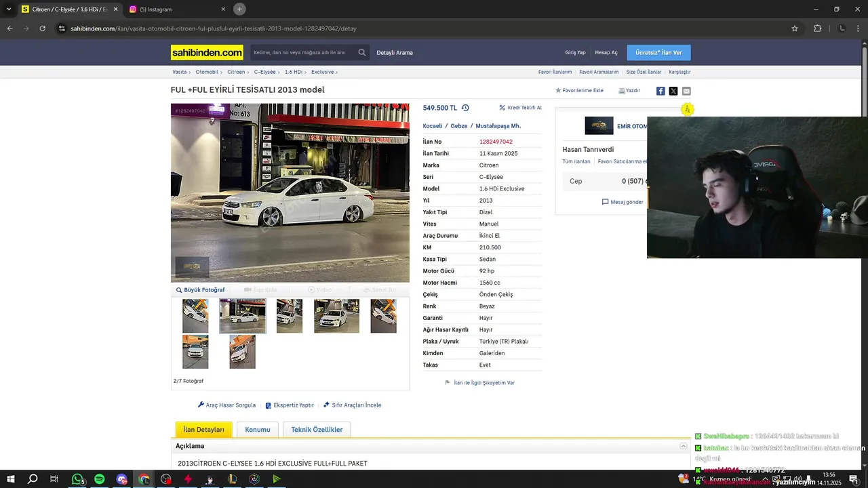Viewport: 868px width, 488px height.
Task: Click the C-Elysée breadcrumb
Action: [x=265, y=72]
